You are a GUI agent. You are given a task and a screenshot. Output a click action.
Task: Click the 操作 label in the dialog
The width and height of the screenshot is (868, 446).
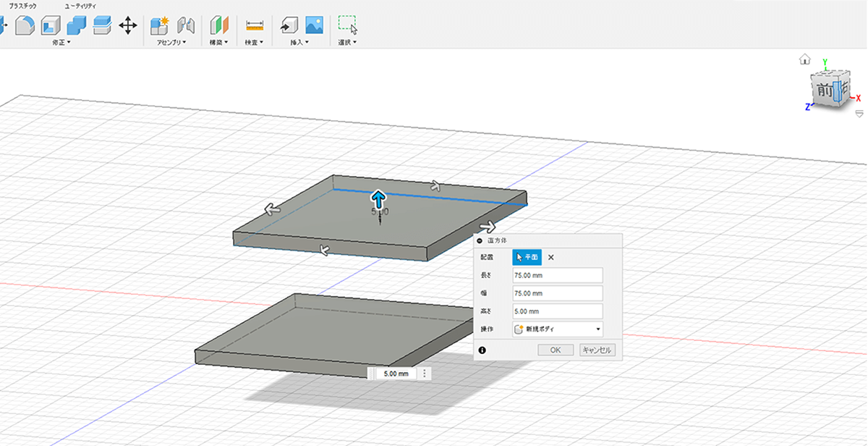coord(487,329)
